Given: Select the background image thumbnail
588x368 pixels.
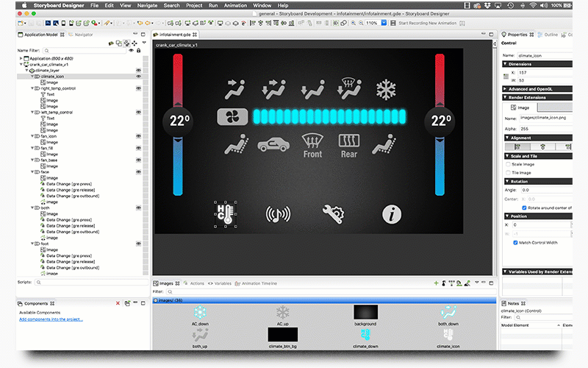Looking at the screenshot, I should [x=365, y=312].
